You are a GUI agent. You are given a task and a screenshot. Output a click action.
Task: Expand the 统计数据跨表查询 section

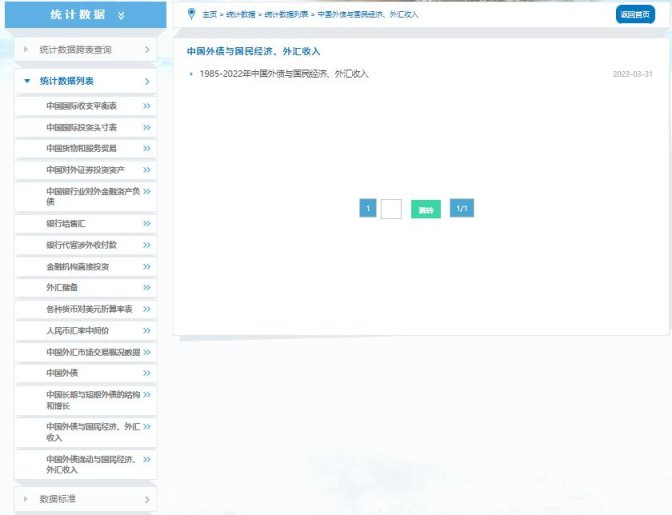[86, 49]
